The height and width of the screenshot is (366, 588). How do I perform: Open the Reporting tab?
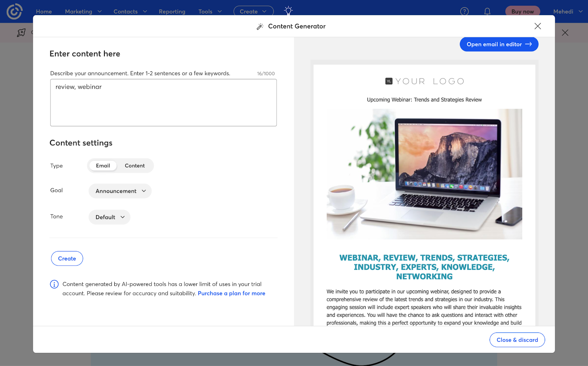(172, 11)
